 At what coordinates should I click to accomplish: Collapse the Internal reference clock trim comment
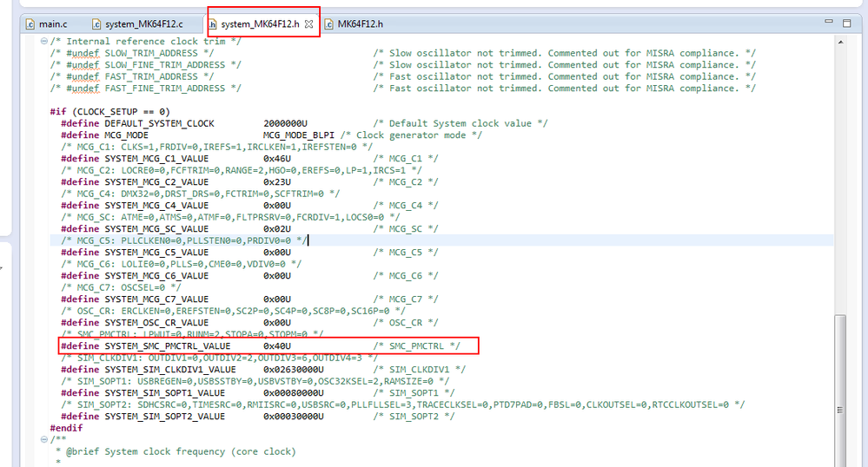pos(43,41)
